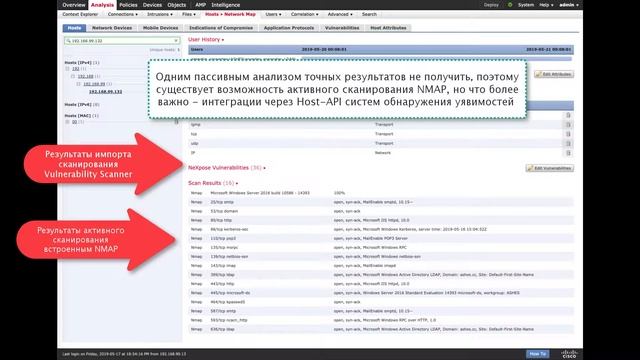This screenshot has width=640, height=360.
Task: Expand the Intrusions submenu
Action: (x=160, y=14)
